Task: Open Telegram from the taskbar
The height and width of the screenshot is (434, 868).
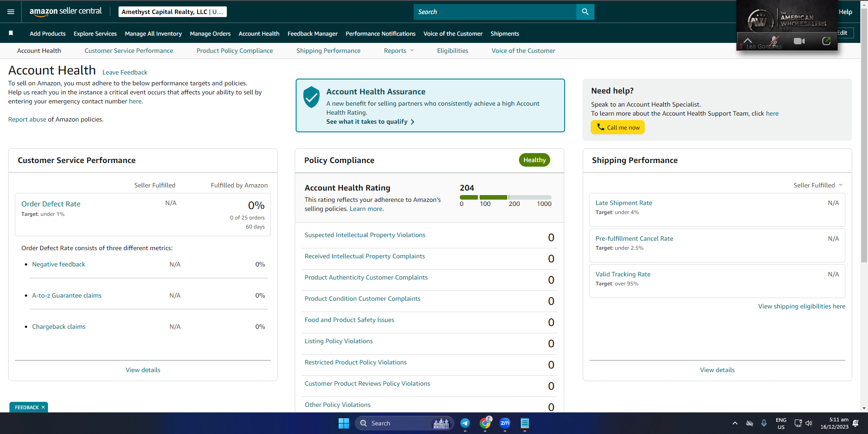Action: tap(465, 423)
